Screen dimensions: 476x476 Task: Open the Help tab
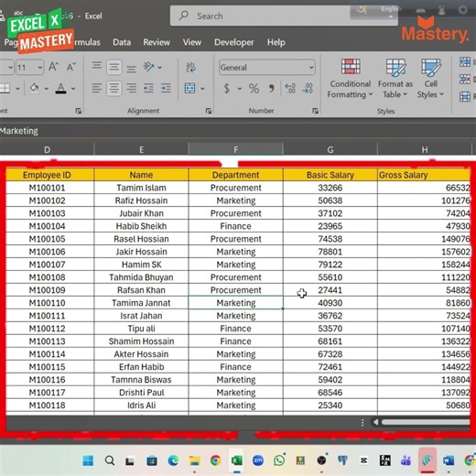(276, 42)
